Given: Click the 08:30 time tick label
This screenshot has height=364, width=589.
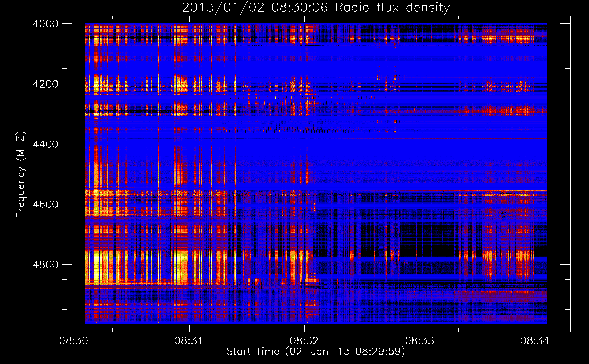Looking at the screenshot, I should tap(74, 341).
